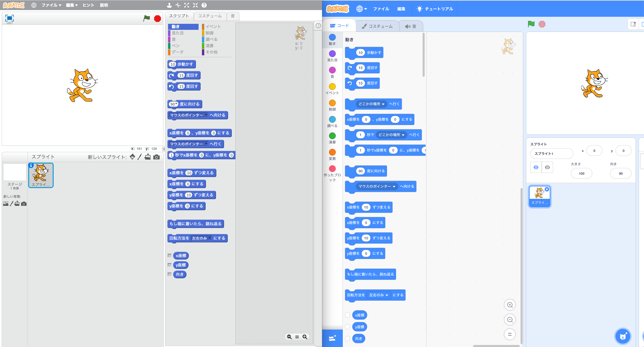
Task: Collapse the Scratch 2 stage with the small arrow
Action: pos(163,149)
